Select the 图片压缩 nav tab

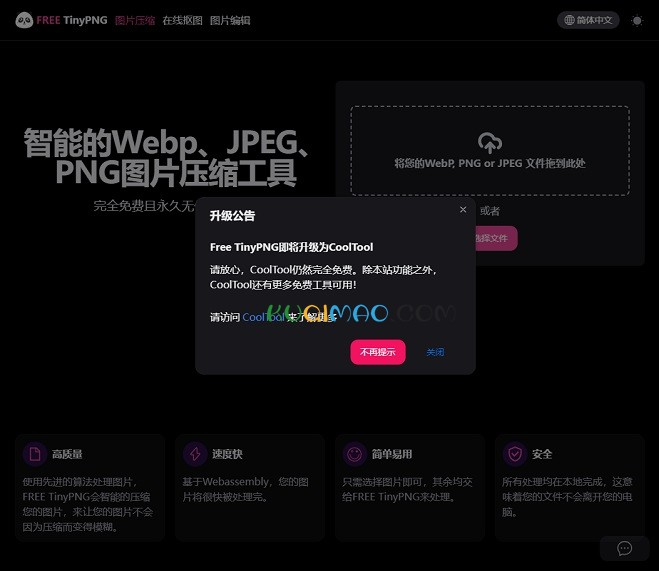pyautogui.click(x=135, y=20)
